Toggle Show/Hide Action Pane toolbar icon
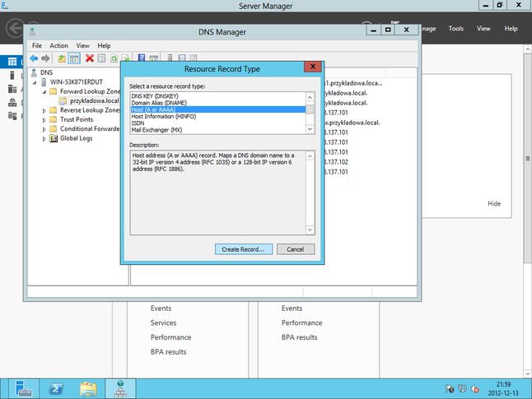The width and height of the screenshot is (532, 399). point(154,58)
